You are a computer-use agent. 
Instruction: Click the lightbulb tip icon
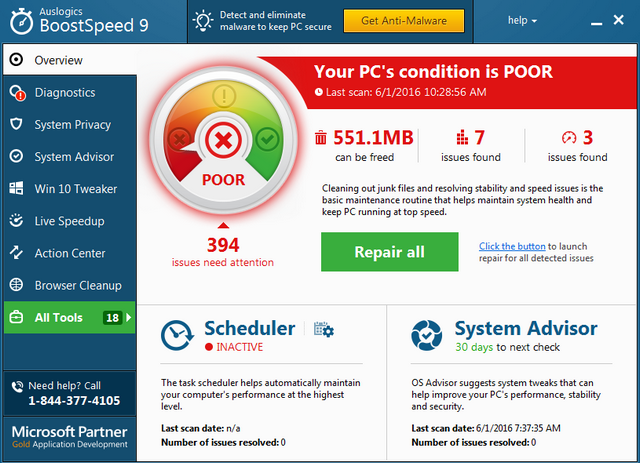(203, 21)
